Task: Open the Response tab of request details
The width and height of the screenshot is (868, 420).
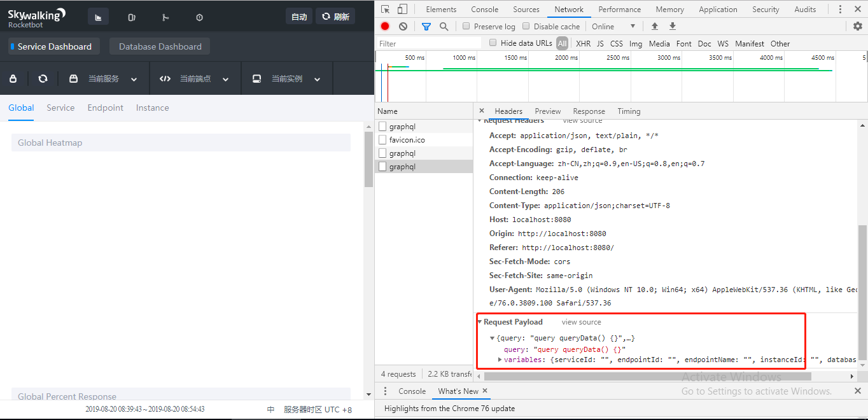Action: point(589,111)
